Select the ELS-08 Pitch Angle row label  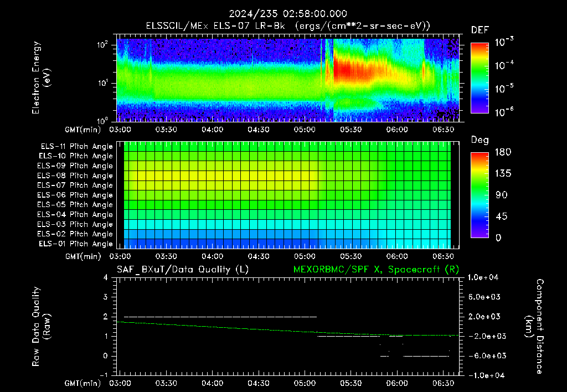75,176
